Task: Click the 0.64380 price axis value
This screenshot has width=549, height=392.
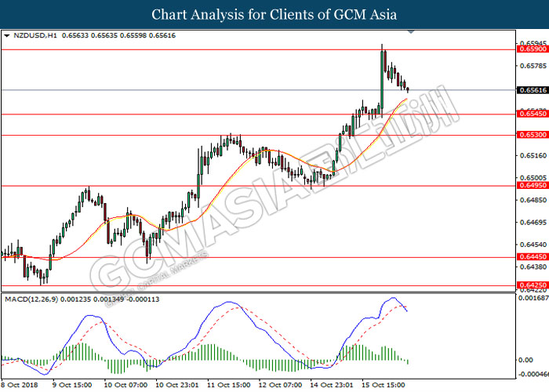Action: pos(533,267)
